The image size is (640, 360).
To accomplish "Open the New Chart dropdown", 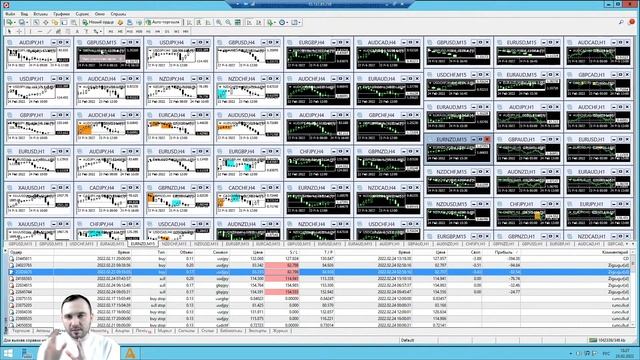I will pos(10,22).
